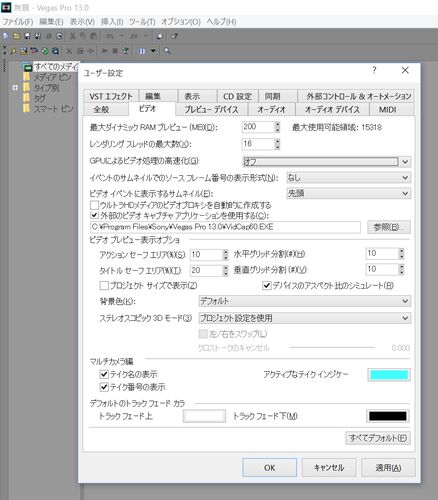Click the dynamic RAM preview value field
This screenshot has height=500, width=438.
click(x=258, y=127)
